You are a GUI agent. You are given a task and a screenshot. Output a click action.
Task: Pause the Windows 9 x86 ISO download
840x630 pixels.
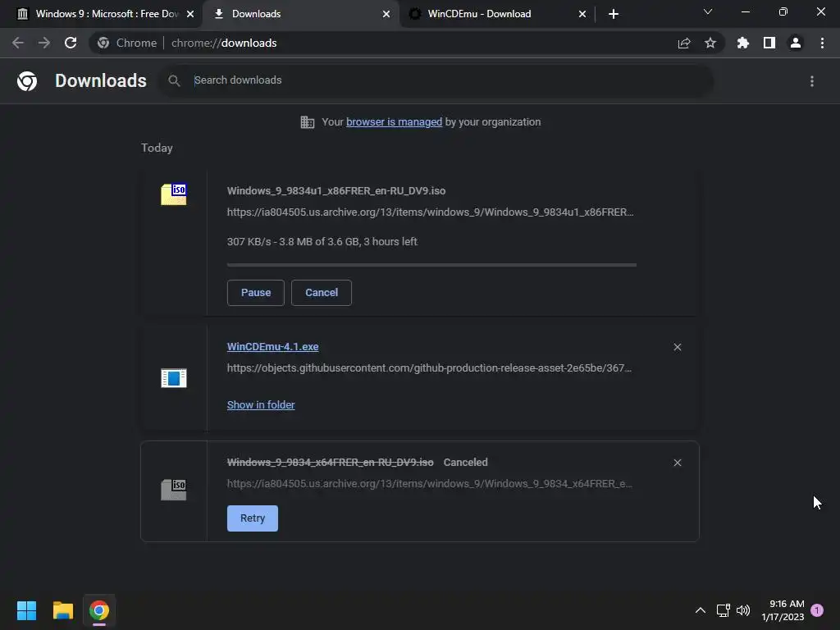click(x=256, y=293)
